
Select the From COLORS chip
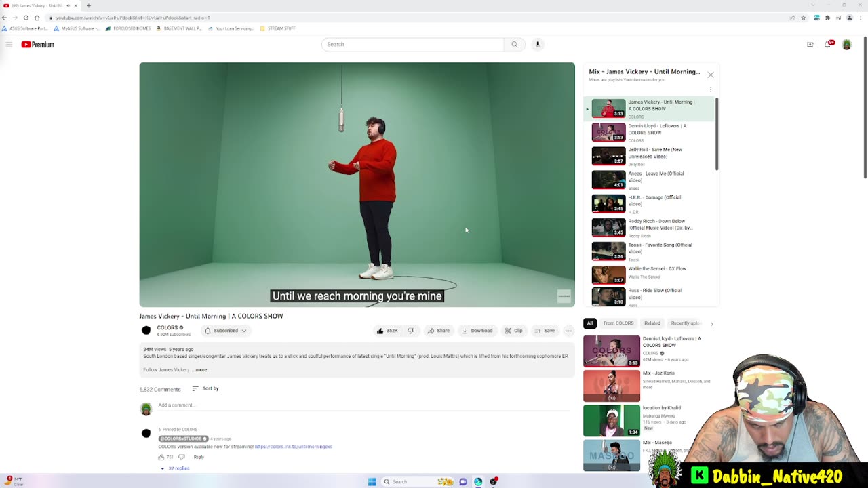(x=618, y=323)
